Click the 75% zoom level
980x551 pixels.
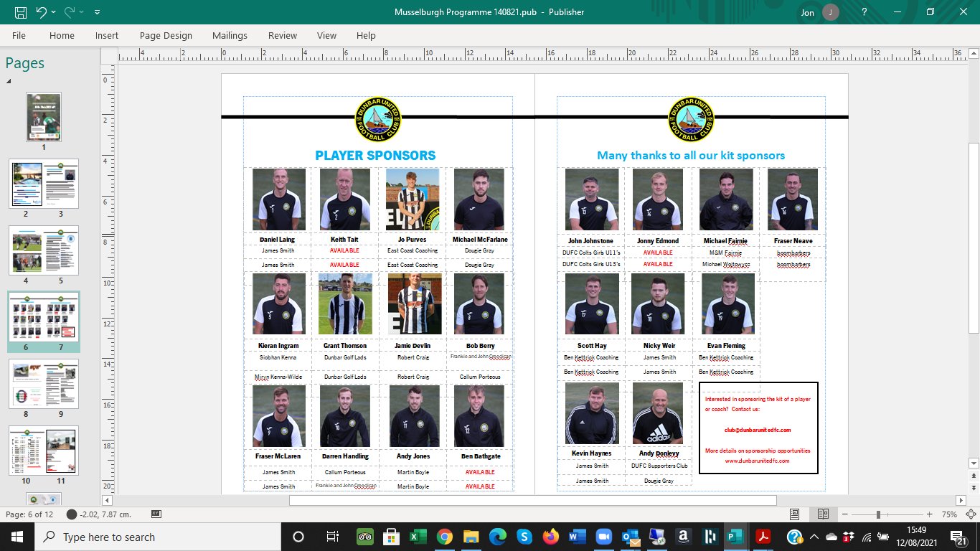click(x=951, y=514)
